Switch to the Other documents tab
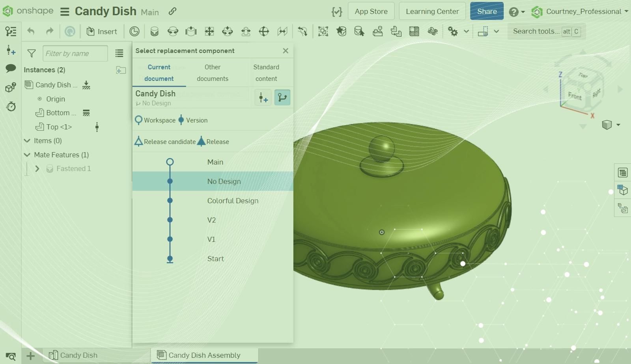Viewport: 631px width, 364px height. (x=212, y=73)
